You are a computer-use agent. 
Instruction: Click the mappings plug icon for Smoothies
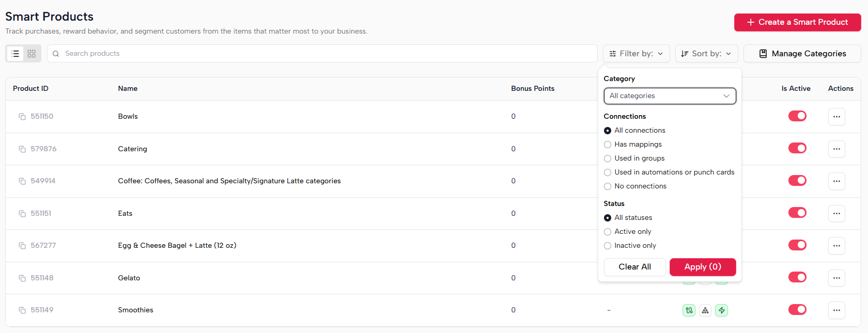click(689, 310)
